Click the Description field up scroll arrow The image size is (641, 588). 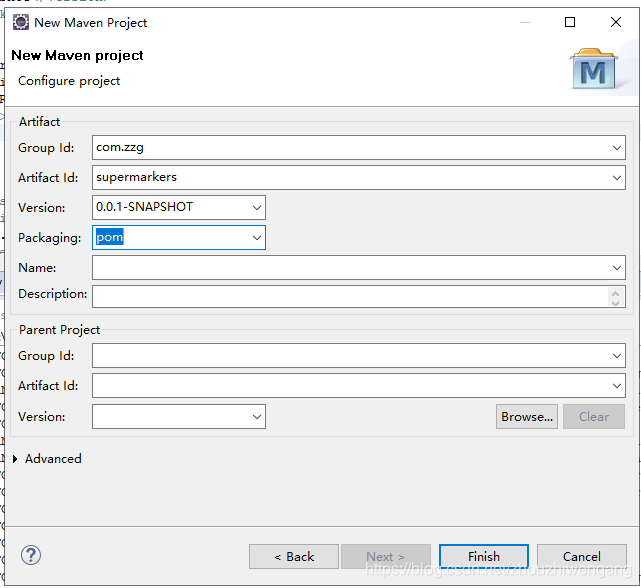point(616,292)
